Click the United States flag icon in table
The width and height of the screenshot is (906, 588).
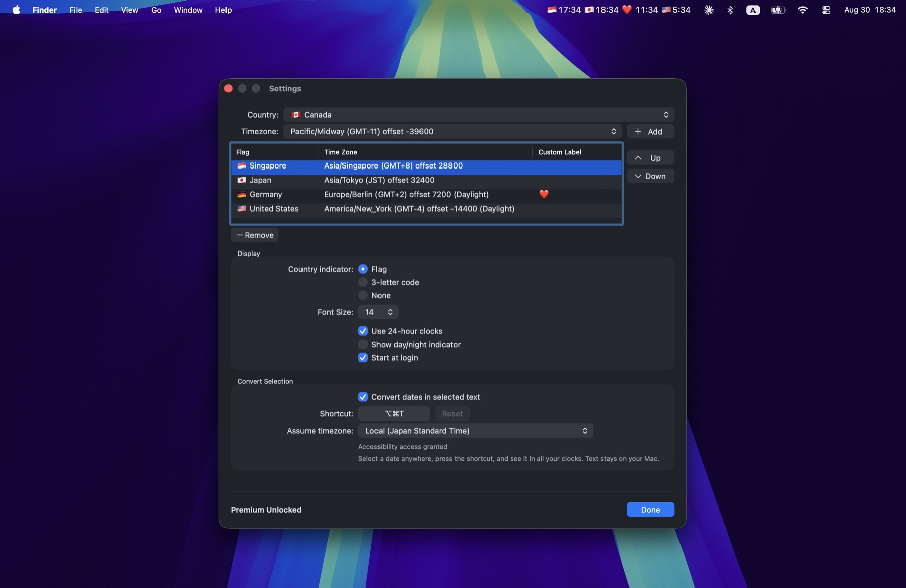click(x=242, y=208)
